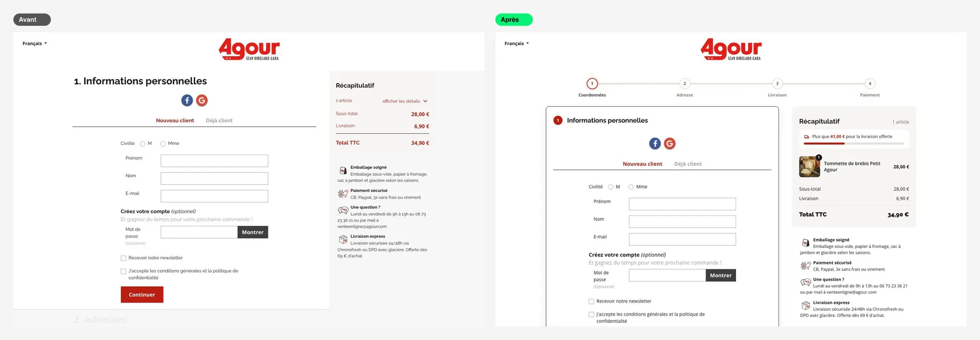Select Mme civility radio in Après panel
Screen dimensions: 980x340
pos(631,187)
